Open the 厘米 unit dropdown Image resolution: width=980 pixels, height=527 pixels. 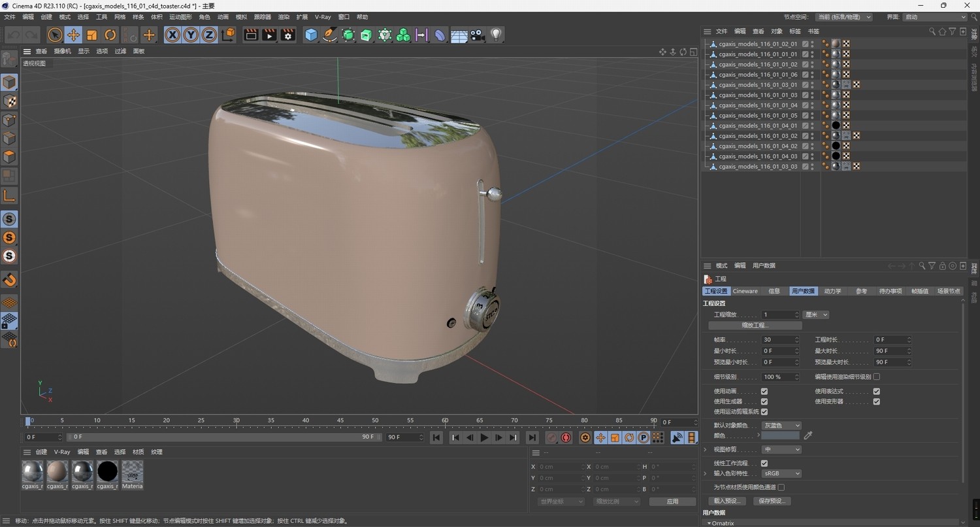tap(815, 314)
